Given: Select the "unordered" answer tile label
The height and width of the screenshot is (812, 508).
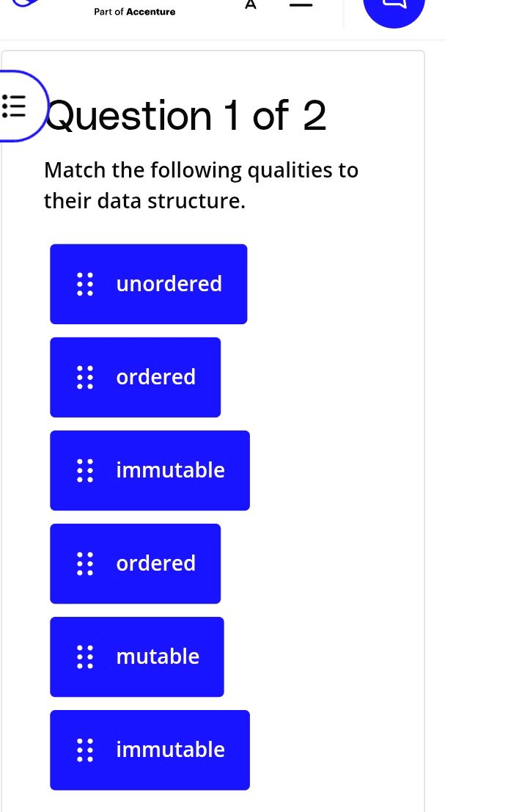Looking at the screenshot, I should [x=169, y=284].
